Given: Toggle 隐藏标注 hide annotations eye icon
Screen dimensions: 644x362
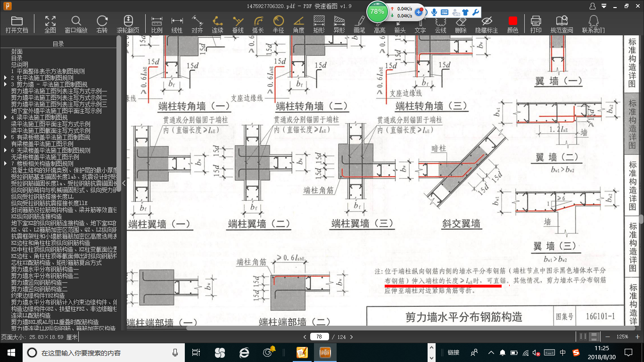Looking at the screenshot, I should [487, 24].
